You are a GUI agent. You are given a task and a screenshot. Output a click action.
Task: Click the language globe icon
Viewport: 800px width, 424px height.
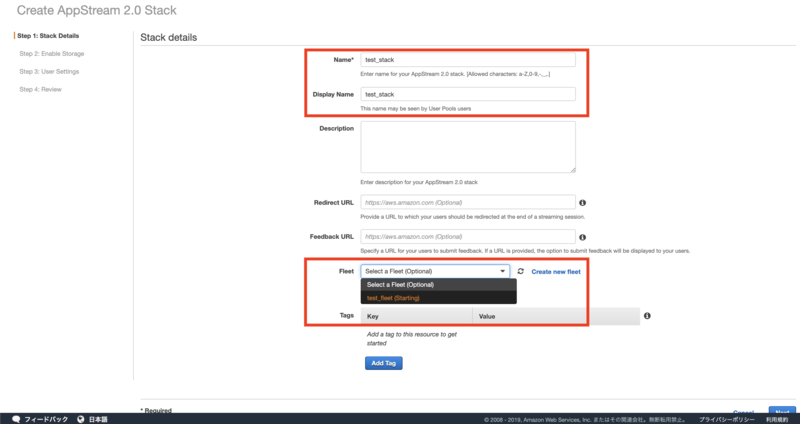(x=81, y=419)
